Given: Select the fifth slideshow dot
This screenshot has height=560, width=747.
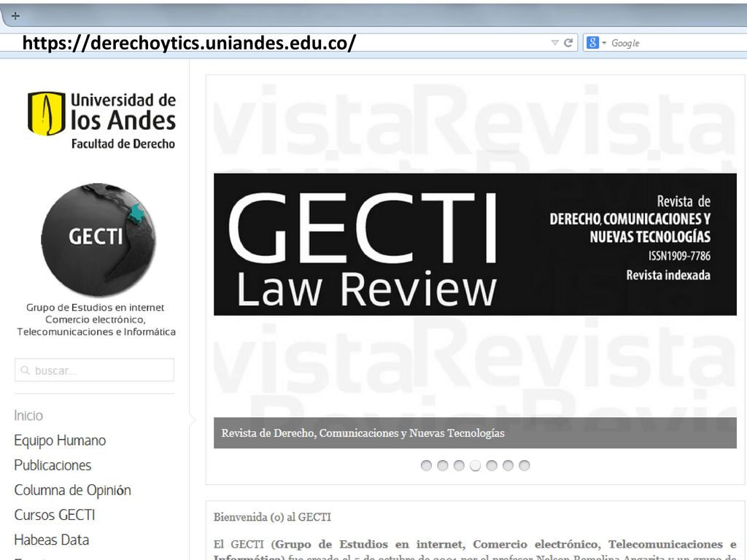Looking at the screenshot, I should (492, 465).
